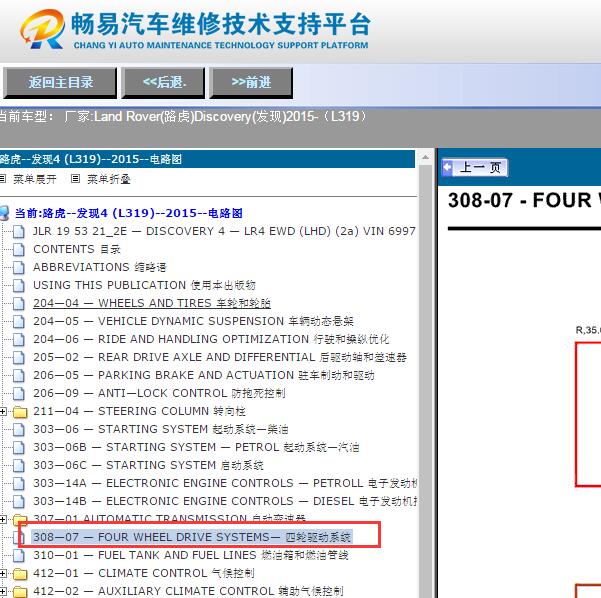Click folder icon of 412-01 CLIMATE CONTROL
The height and width of the screenshot is (598, 601).
[x=20, y=574]
